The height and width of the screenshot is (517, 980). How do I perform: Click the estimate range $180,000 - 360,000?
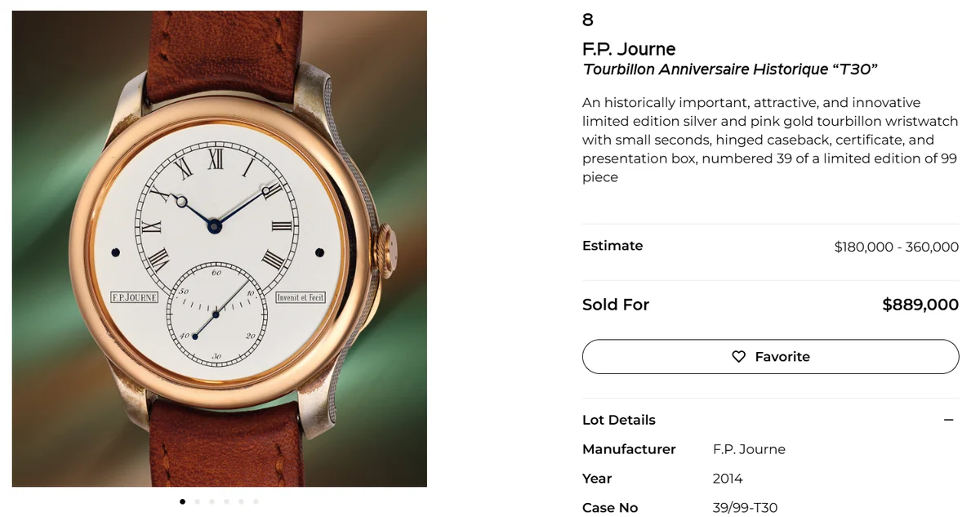click(896, 247)
